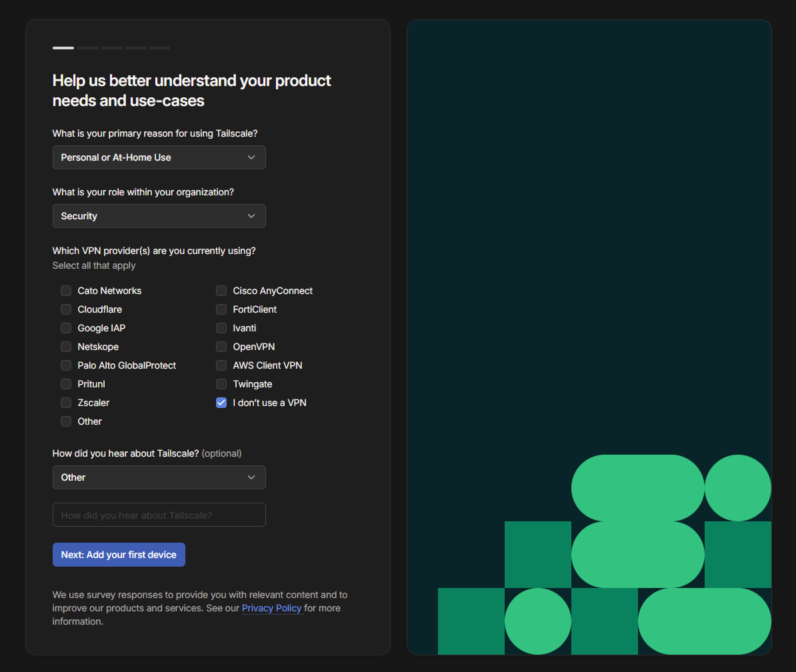
Task: Select the Cisco AnyConnect checkbox
Action: pyautogui.click(x=221, y=291)
